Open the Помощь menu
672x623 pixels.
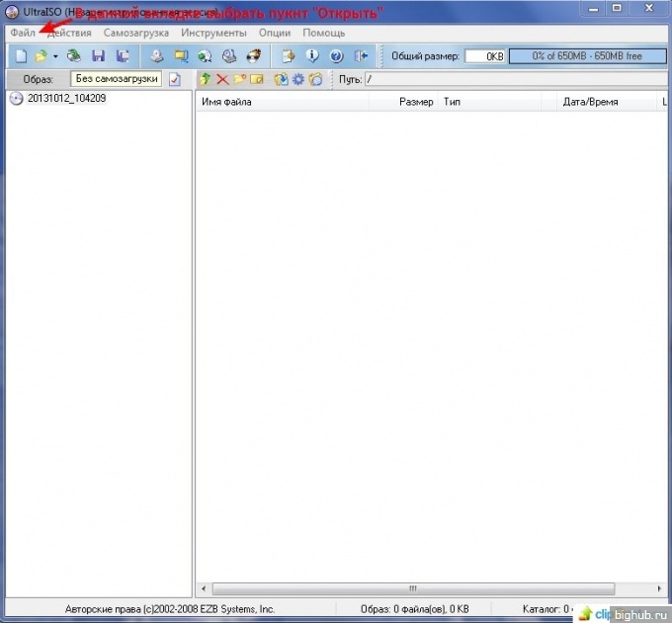pos(323,33)
